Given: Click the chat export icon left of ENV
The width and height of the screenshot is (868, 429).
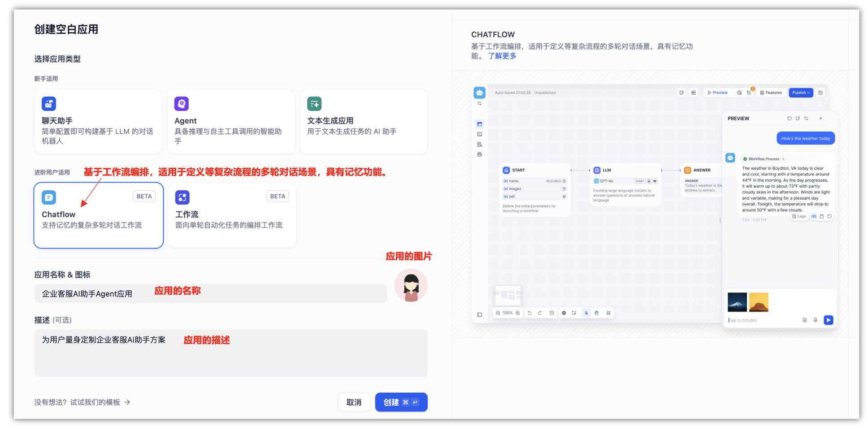Looking at the screenshot, I should [x=681, y=93].
